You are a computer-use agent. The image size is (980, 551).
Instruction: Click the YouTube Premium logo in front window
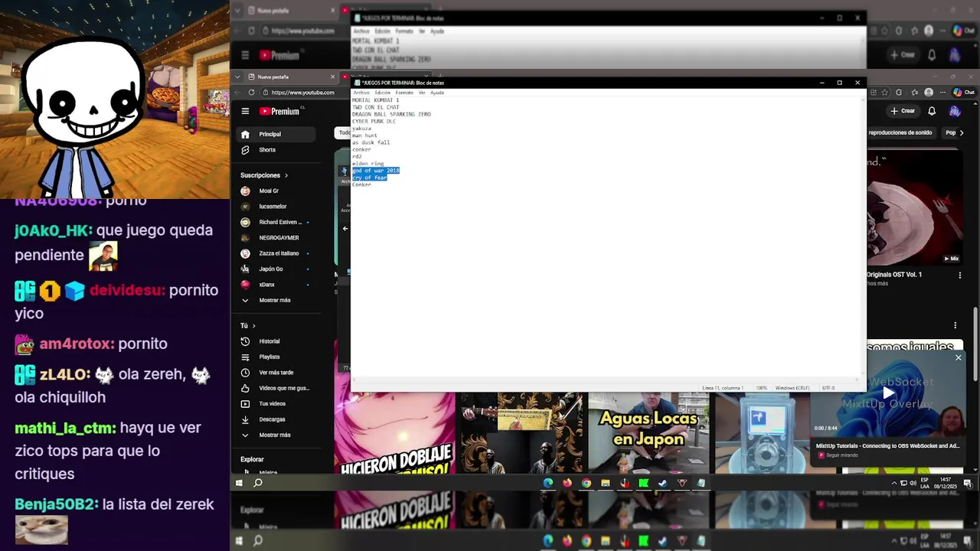tap(279, 111)
